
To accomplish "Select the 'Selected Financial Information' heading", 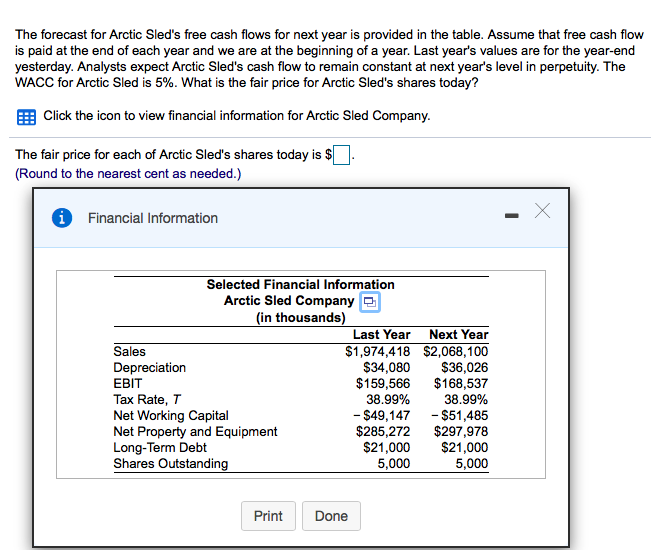I will (x=300, y=284).
